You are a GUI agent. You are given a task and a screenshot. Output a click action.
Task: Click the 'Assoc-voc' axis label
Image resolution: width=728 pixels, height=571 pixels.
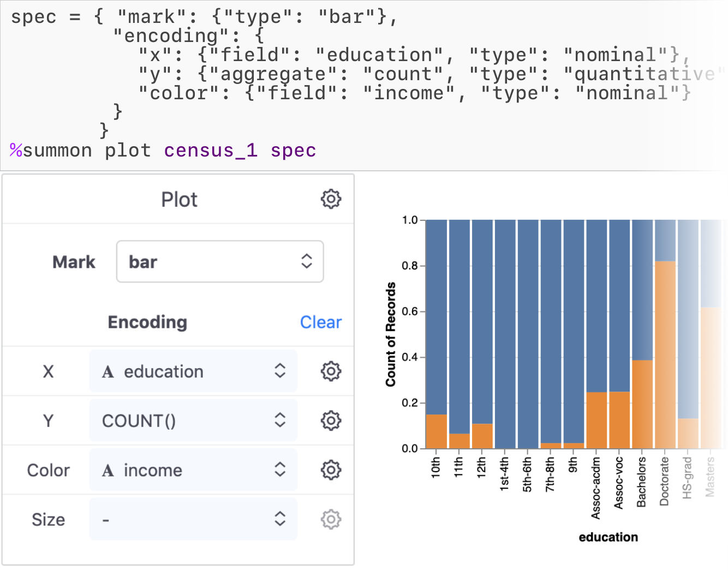point(618,483)
